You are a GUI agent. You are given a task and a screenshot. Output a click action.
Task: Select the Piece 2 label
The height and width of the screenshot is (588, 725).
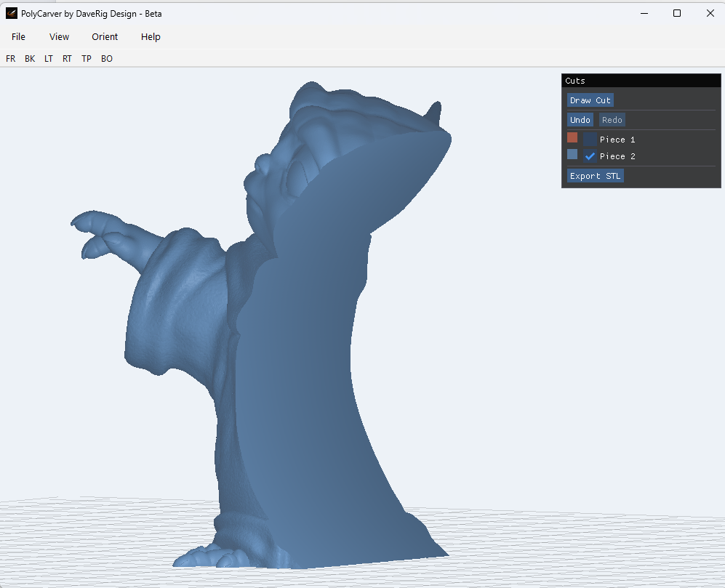point(617,156)
